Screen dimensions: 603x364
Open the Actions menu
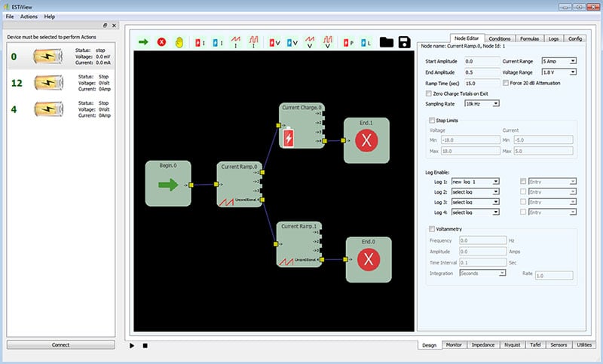[x=29, y=17]
